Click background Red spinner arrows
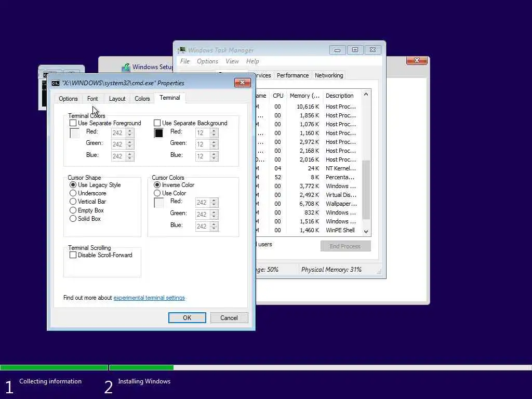The width and height of the screenshot is (532, 399). pos(214,132)
